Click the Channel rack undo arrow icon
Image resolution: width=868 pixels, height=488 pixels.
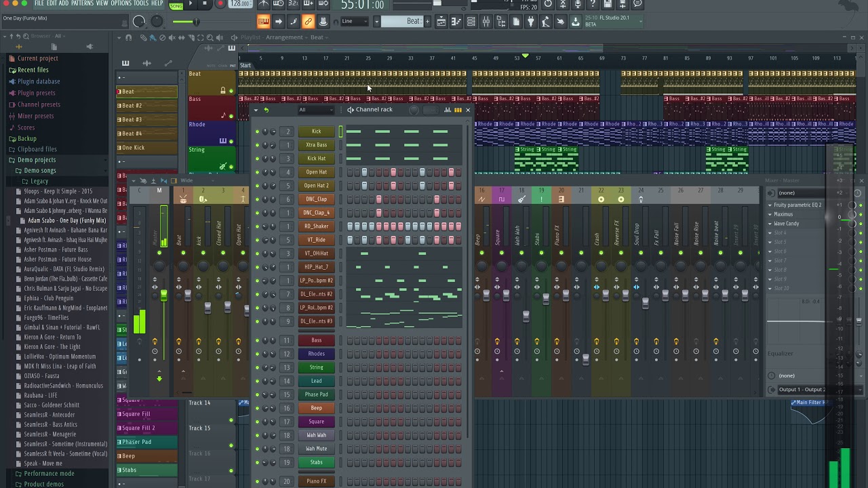point(266,110)
